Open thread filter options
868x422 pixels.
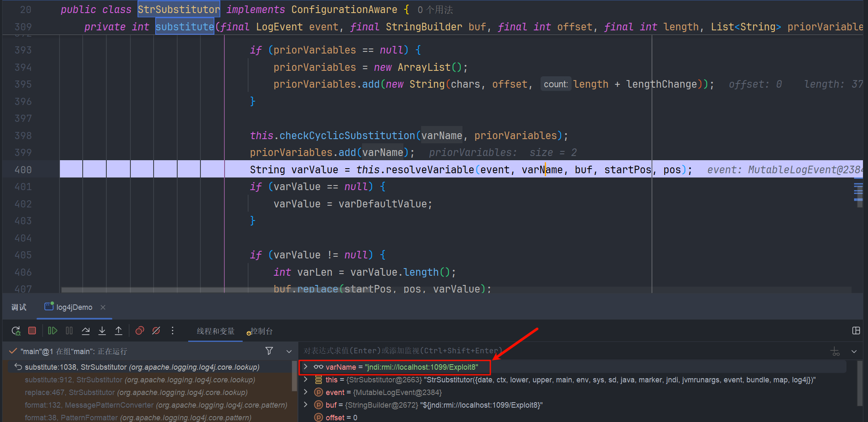pos(269,351)
